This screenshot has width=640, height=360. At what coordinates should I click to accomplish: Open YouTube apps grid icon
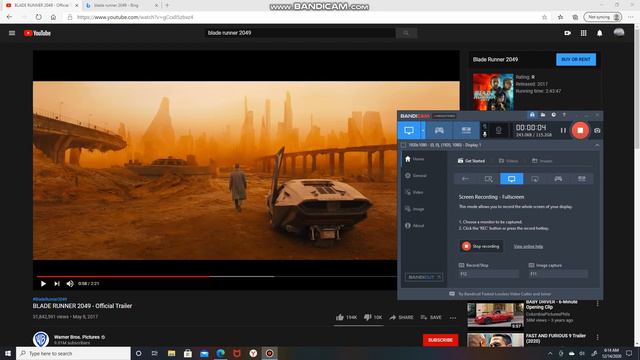tap(584, 33)
